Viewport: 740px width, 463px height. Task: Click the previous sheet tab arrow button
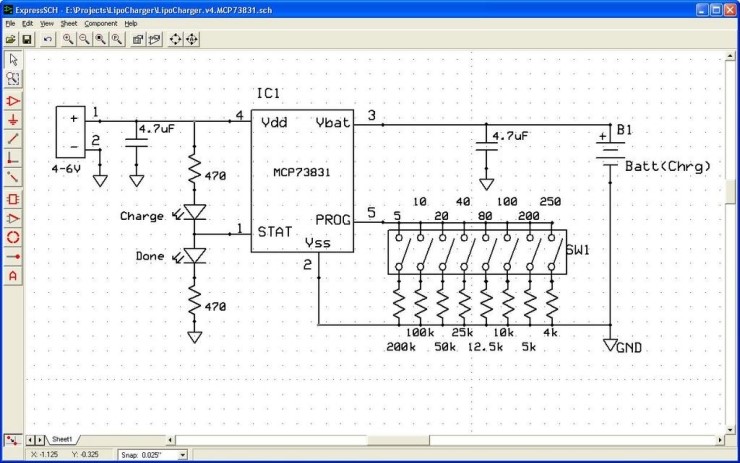pos(30,440)
